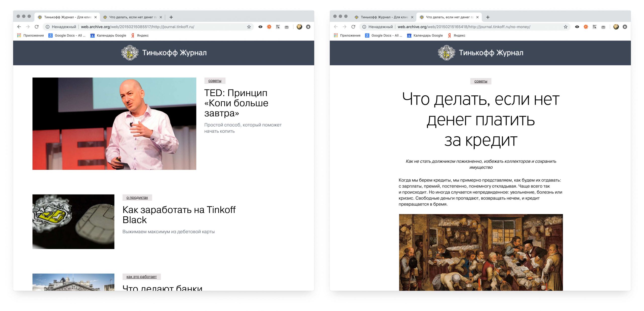Open Что делают банки article headline
This screenshot has width=644, height=311.
pyautogui.click(x=163, y=288)
